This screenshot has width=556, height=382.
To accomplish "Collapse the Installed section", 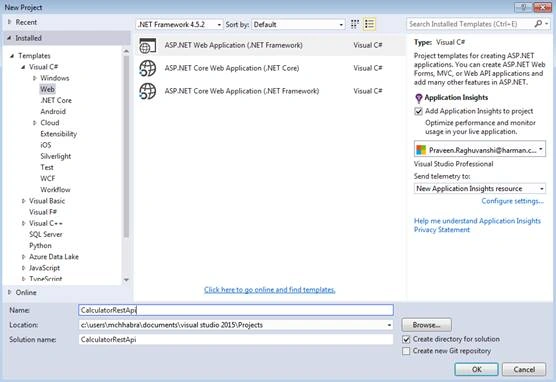I will pyautogui.click(x=9, y=38).
